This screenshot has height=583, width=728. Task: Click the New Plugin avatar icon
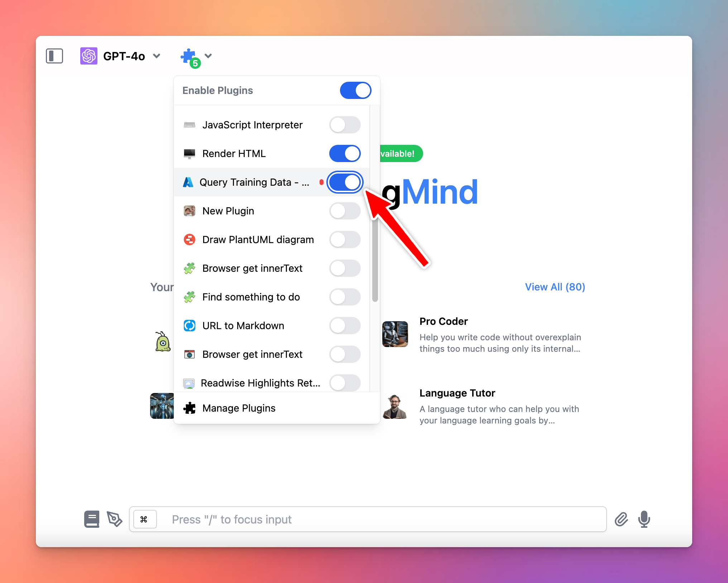pos(190,211)
